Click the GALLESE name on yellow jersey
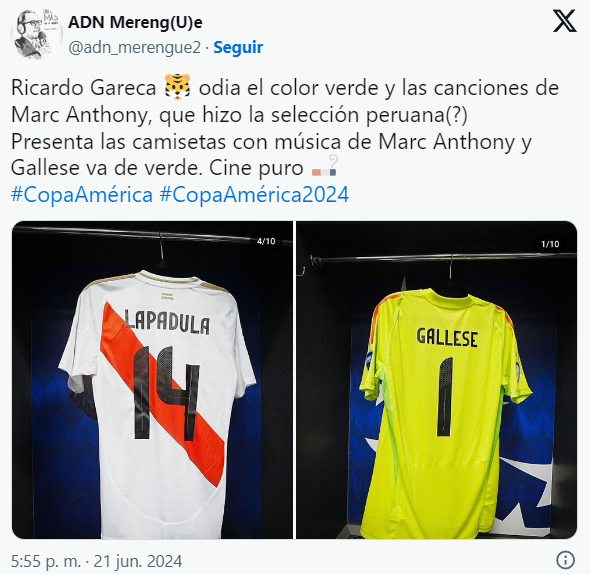This screenshot has height=574, width=590. pyautogui.click(x=447, y=337)
